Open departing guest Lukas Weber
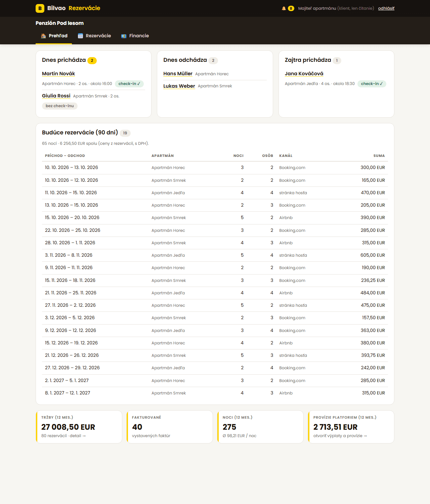The width and height of the screenshot is (430, 504). (x=179, y=86)
